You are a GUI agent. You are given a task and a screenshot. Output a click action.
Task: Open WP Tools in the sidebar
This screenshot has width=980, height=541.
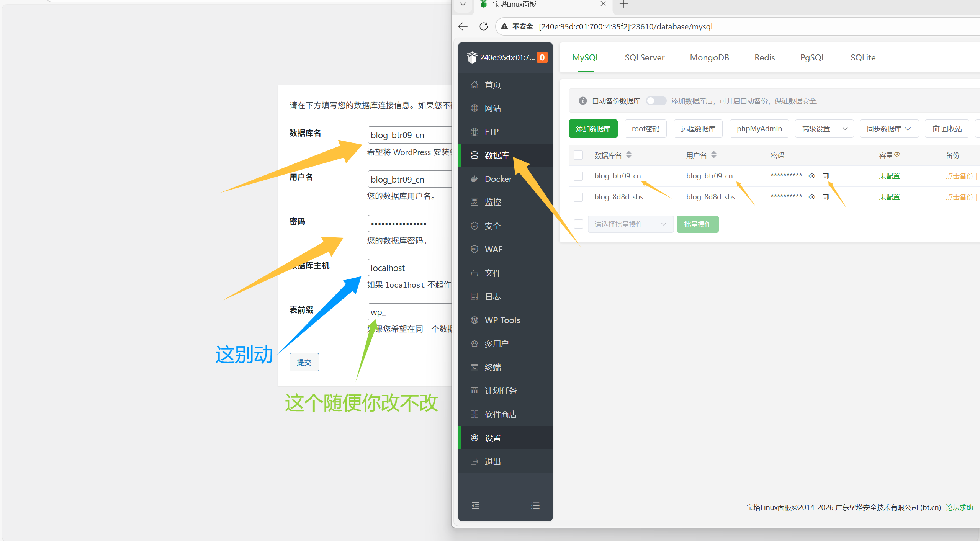click(x=502, y=320)
